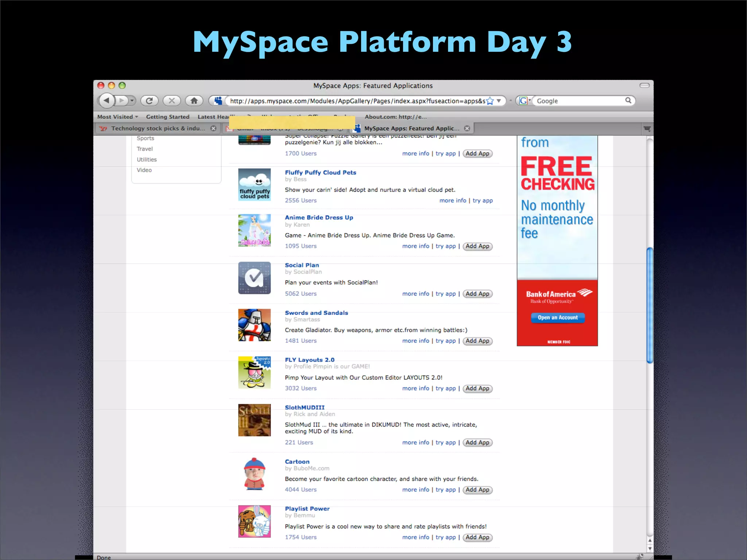Select the Utilities category in sidebar

(x=147, y=159)
